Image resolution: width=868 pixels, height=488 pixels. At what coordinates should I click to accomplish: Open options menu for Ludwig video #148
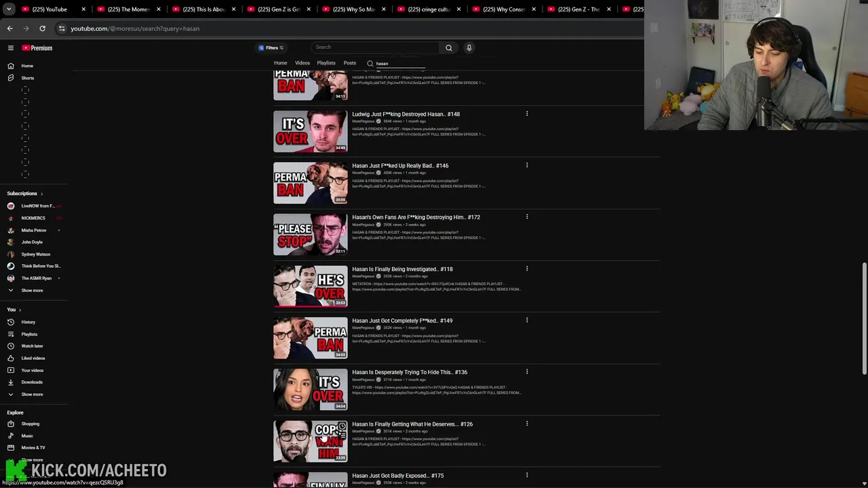tap(527, 114)
